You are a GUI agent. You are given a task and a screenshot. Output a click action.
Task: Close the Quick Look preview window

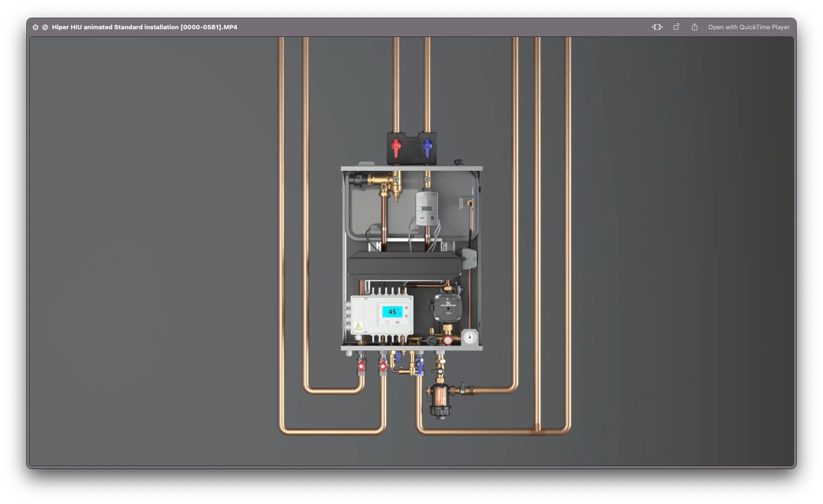[36, 27]
